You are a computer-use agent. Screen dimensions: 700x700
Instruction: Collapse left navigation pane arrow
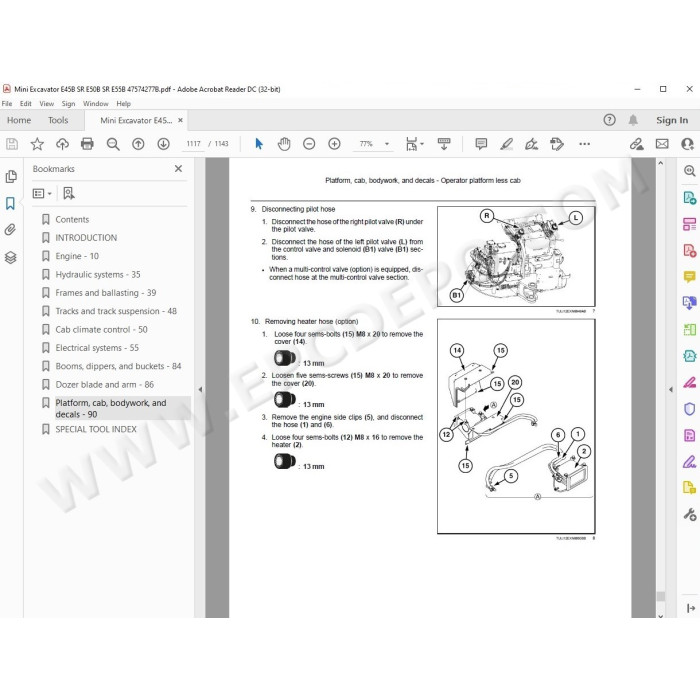[x=200, y=389]
